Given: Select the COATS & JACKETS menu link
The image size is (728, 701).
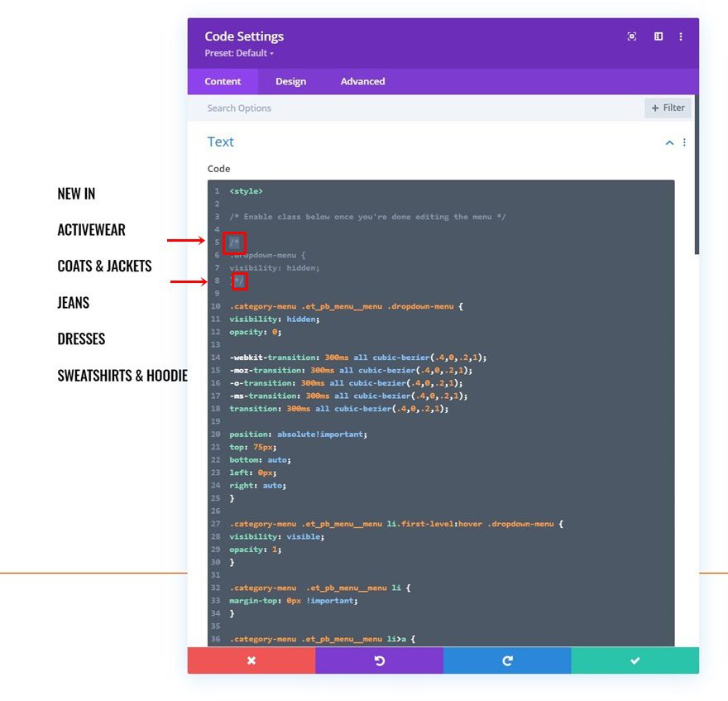Looking at the screenshot, I should coord(104,265).
